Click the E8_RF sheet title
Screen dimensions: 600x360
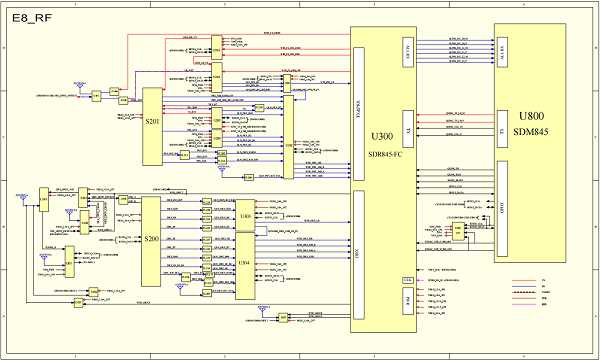point(32,18)
